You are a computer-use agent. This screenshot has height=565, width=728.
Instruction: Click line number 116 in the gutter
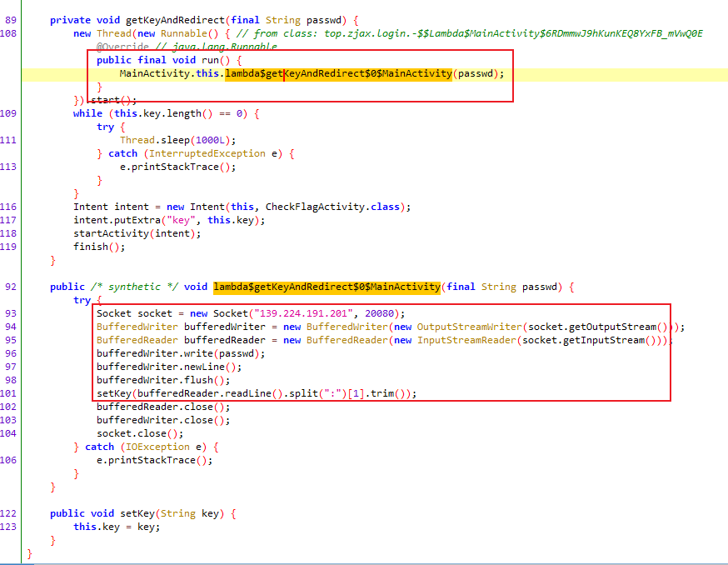[x=8, y=207]
